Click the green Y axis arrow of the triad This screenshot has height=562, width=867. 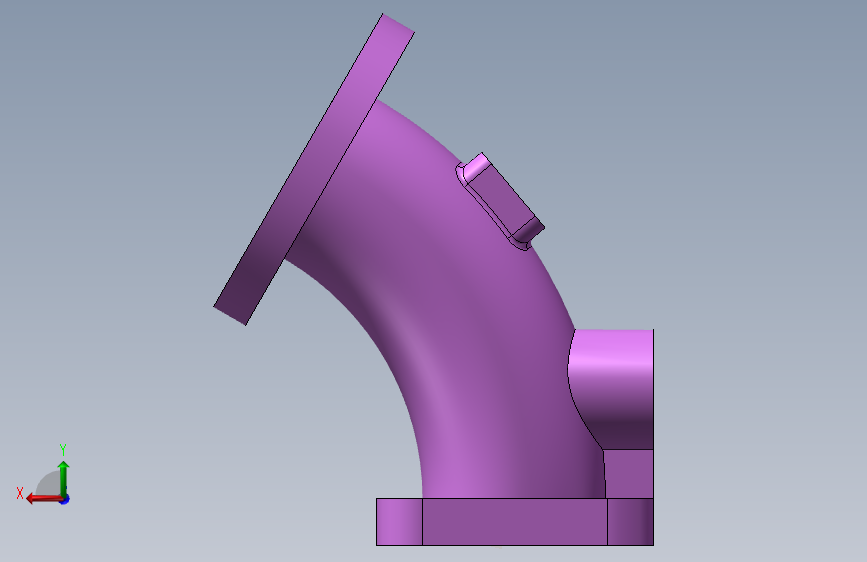(x=64, y=478)
